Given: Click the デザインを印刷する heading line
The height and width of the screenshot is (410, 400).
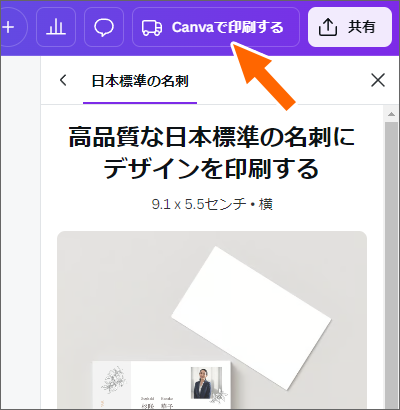Looking at the screenshot, I should click(212, 169).
